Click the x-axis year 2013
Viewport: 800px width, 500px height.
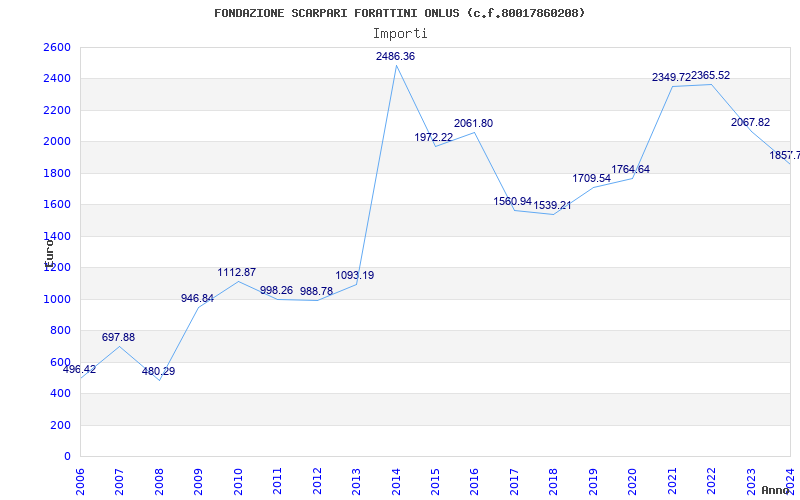click(356, 483)
